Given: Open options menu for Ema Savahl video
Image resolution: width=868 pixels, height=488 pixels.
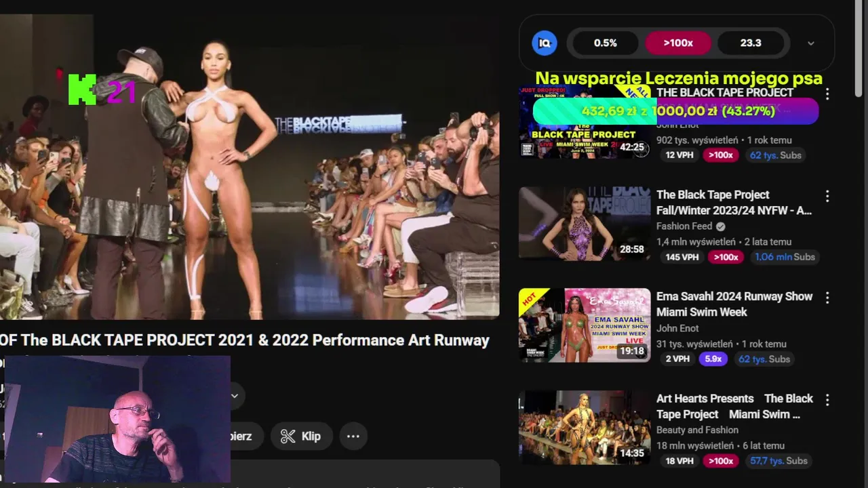Looking at the screenshot, I should click(827, 298).
